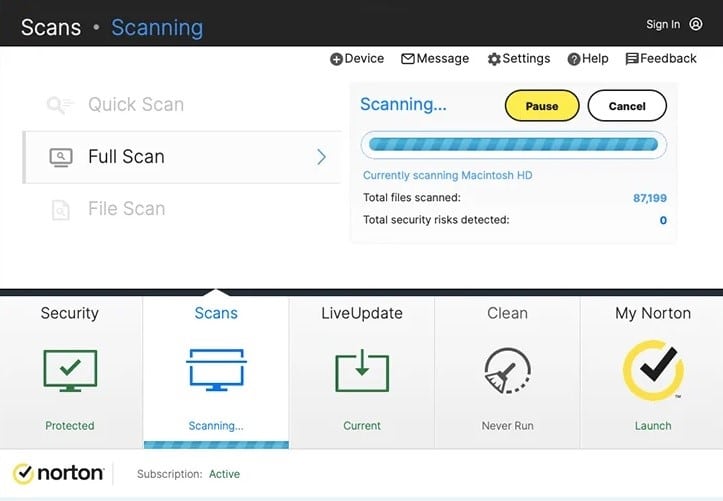Click the Feedback form icon

point(632,59)
